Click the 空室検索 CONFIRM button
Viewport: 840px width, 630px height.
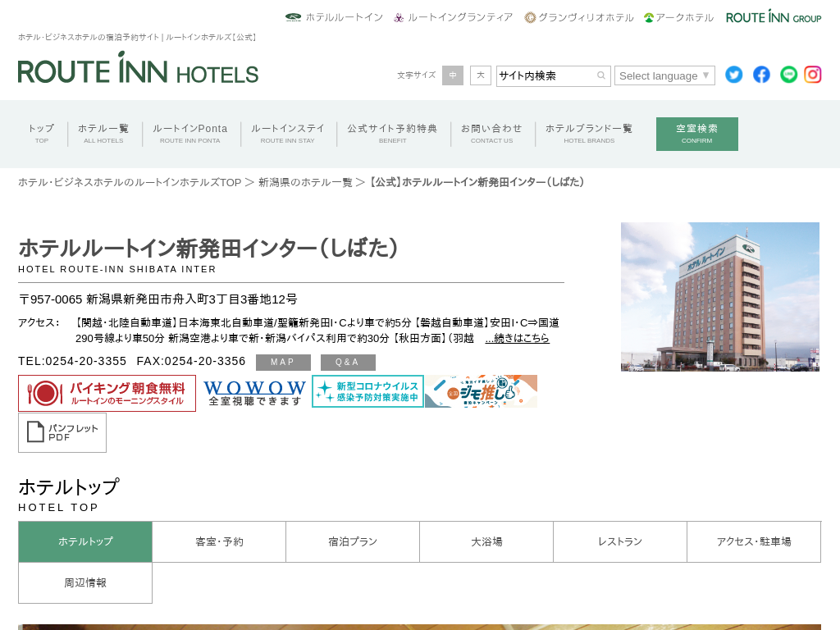click(x=697, y=134)
